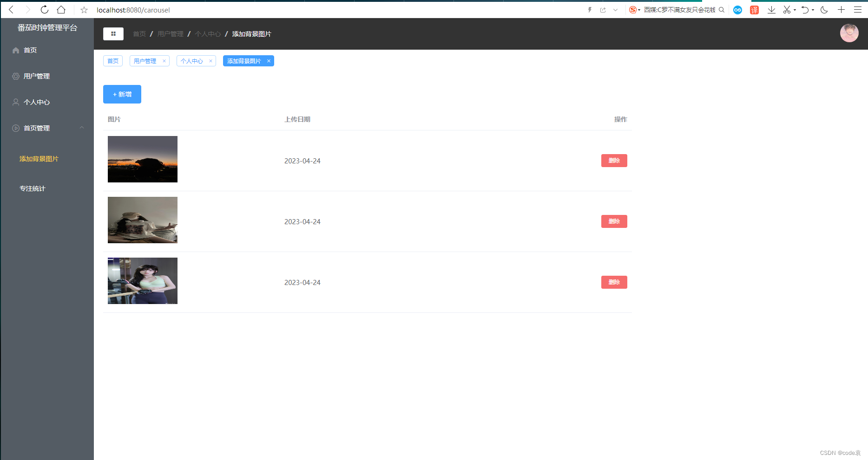868x460 pixels.
Task: Click the search box with news text
Action: [x=679, y=10]
